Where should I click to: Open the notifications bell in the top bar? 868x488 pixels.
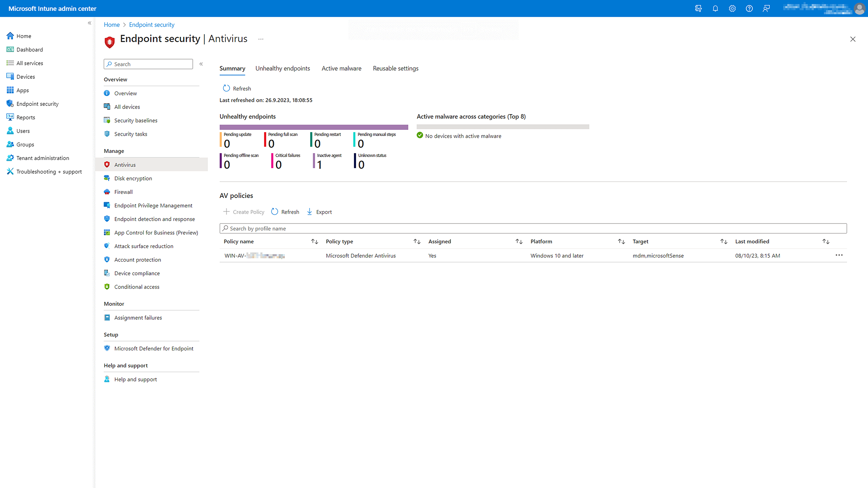pyautogui.click(x=715, y=8)
